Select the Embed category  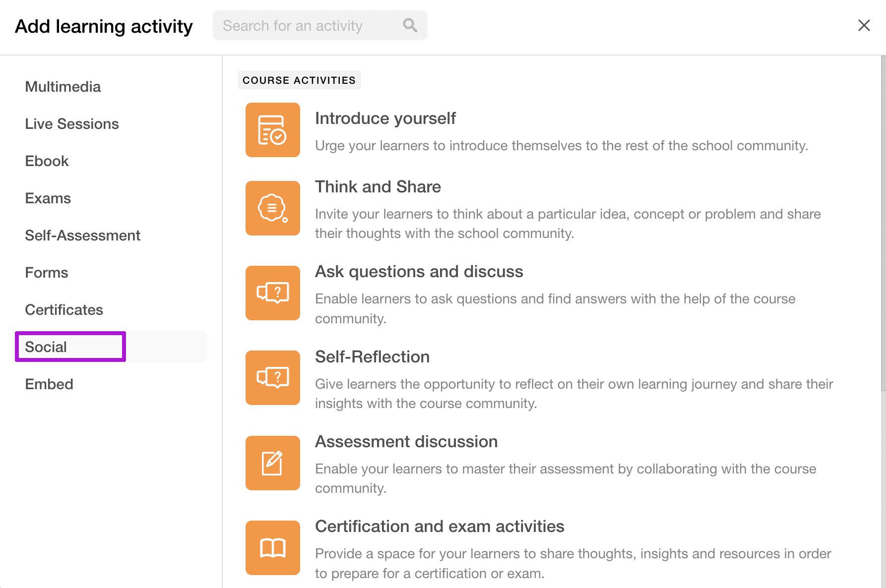click(49, 384)
